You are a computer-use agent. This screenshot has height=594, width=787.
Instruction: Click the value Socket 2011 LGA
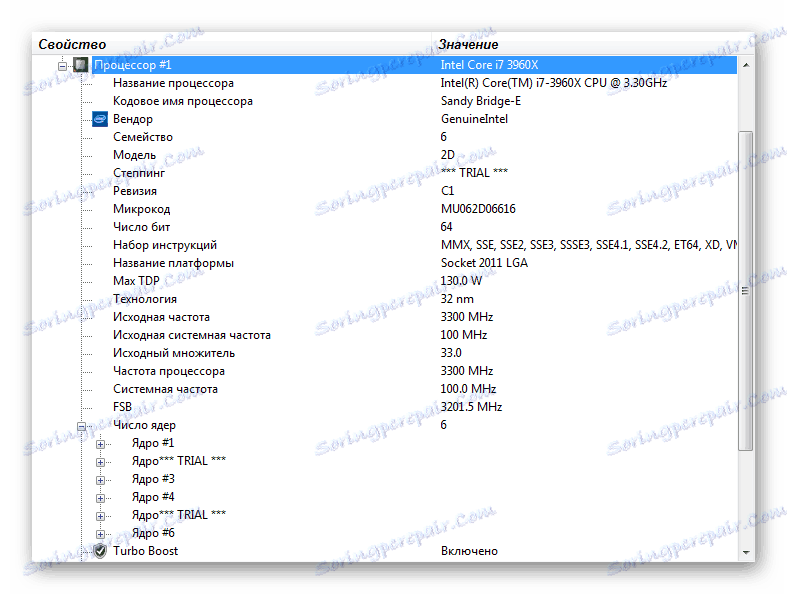(484, 263)
